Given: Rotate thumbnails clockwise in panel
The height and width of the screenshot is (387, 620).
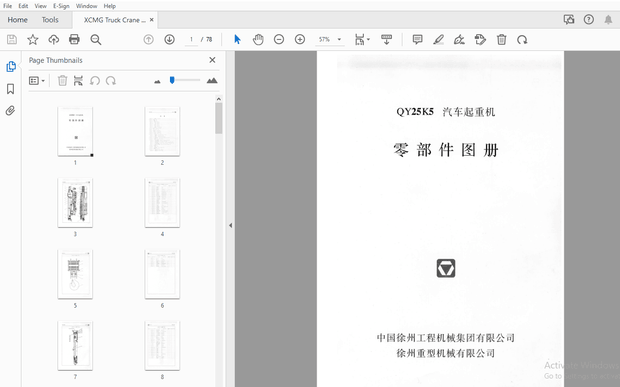Looking at the screenshot, I should [x=111, y=81].
